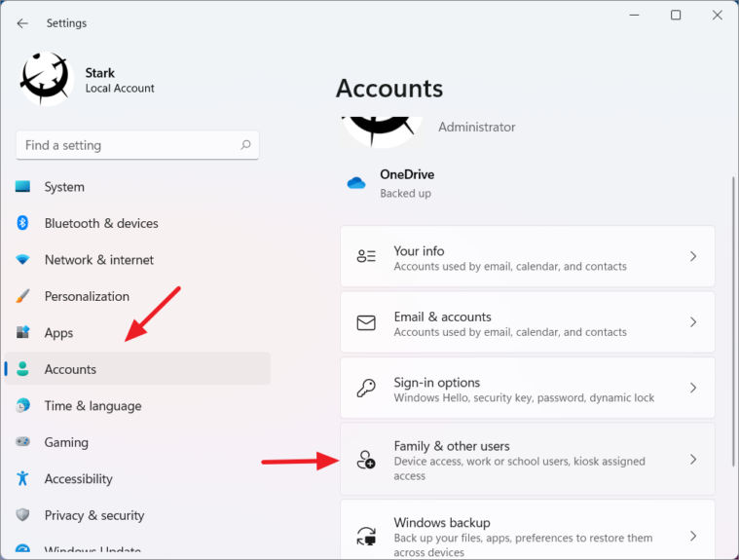
Task: Open Your info settings
Action: (x=528, y=256)
